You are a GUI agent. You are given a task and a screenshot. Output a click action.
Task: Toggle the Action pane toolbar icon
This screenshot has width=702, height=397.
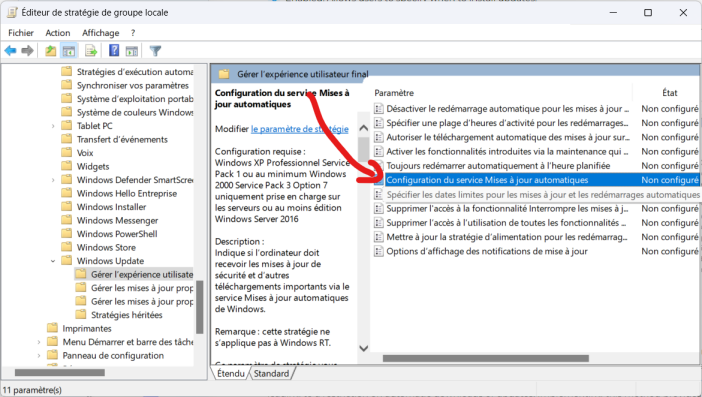point(132,51)
